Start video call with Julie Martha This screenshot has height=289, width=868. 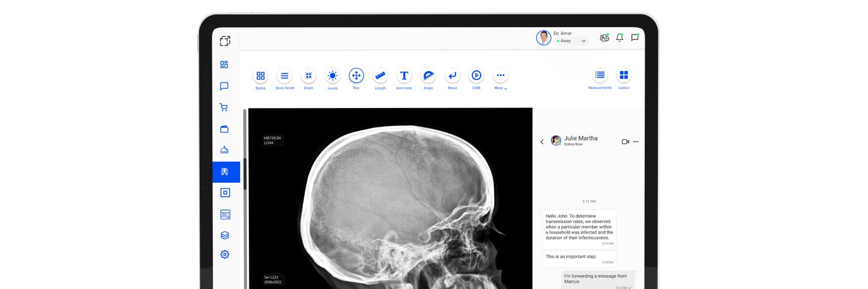[626, 142]
